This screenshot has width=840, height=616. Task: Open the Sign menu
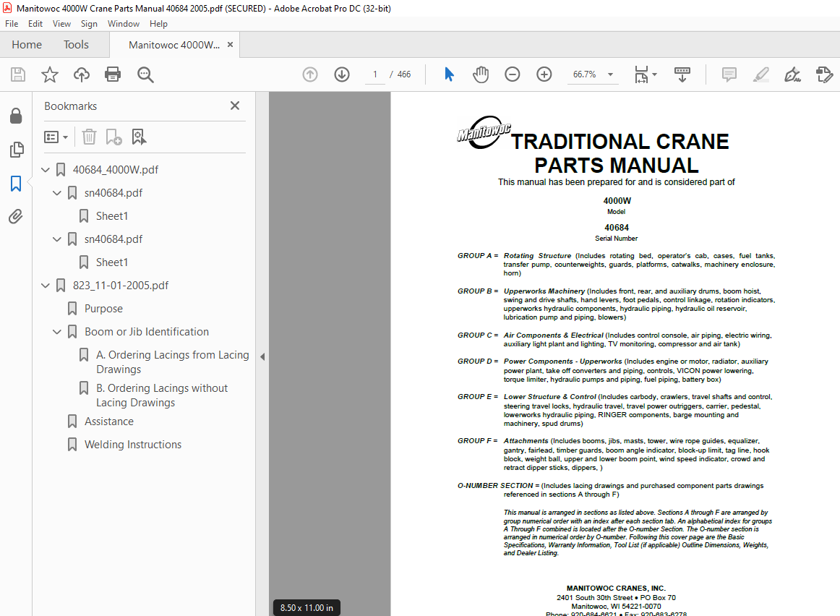point(89,24)
